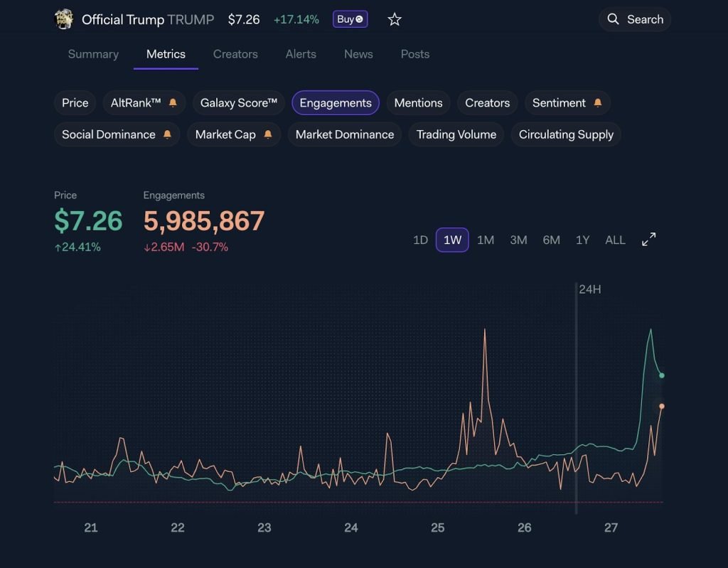
Task: Select the Price metric pill
Action: (75, 102)
